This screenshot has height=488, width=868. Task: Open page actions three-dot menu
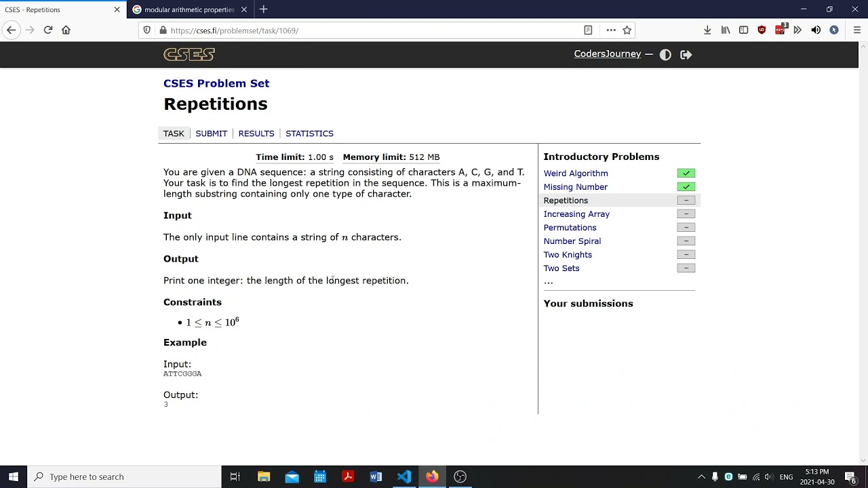tap(611, 30)
